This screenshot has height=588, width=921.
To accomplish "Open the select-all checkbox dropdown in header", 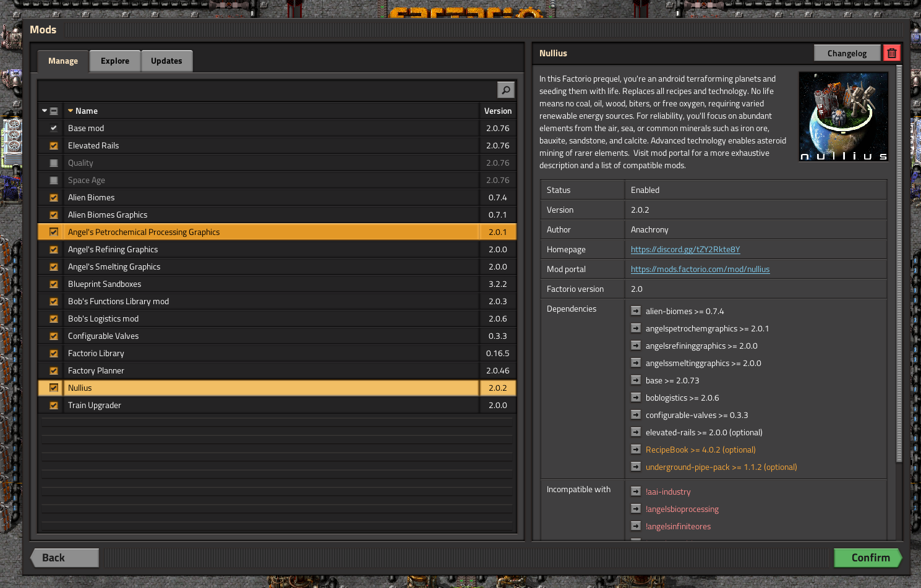I will pos(45,111).
